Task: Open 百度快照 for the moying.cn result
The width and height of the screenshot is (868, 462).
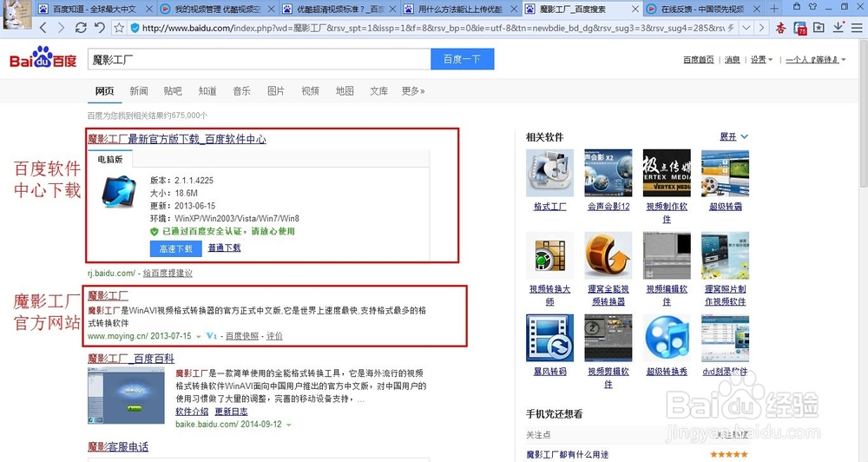Action: click(x=242, y=336)
